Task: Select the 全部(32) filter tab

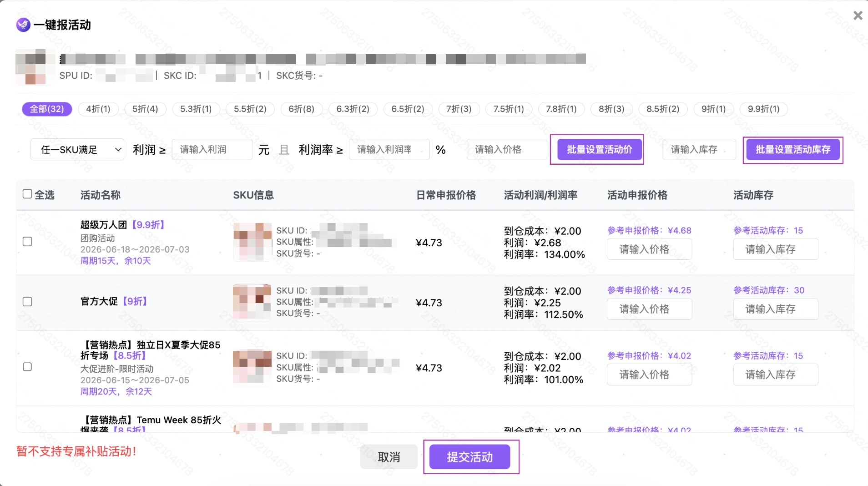Action: click(47, 109)
